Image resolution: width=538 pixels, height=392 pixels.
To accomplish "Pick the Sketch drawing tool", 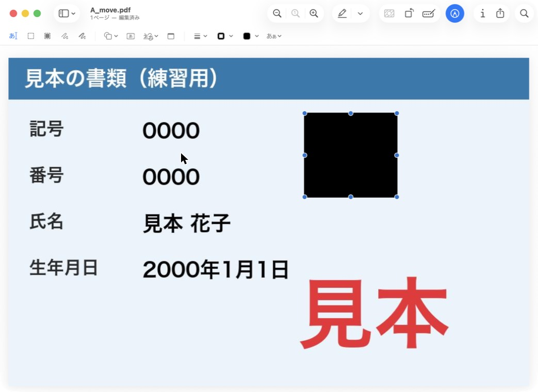I will [x=65, y=36].
